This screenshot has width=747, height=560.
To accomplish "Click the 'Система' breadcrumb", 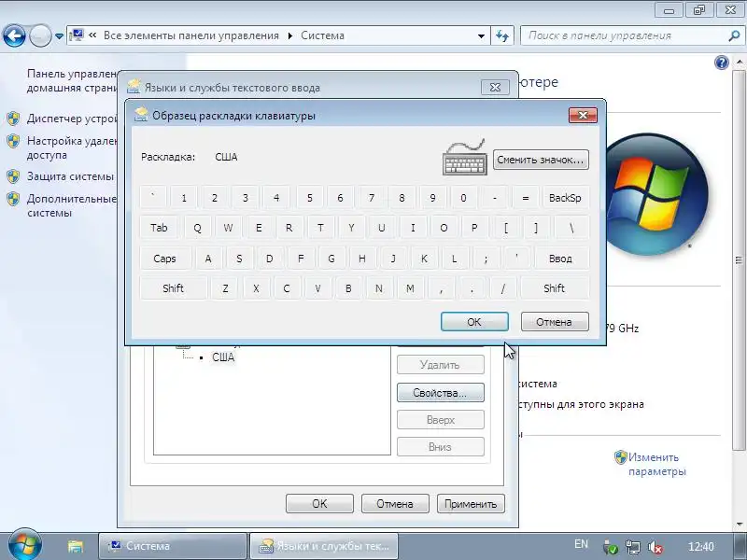I will click(x=322, y=35).
